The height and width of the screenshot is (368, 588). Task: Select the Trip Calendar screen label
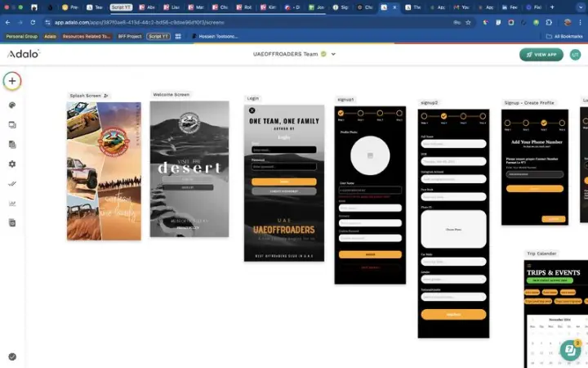click(541, 254)
